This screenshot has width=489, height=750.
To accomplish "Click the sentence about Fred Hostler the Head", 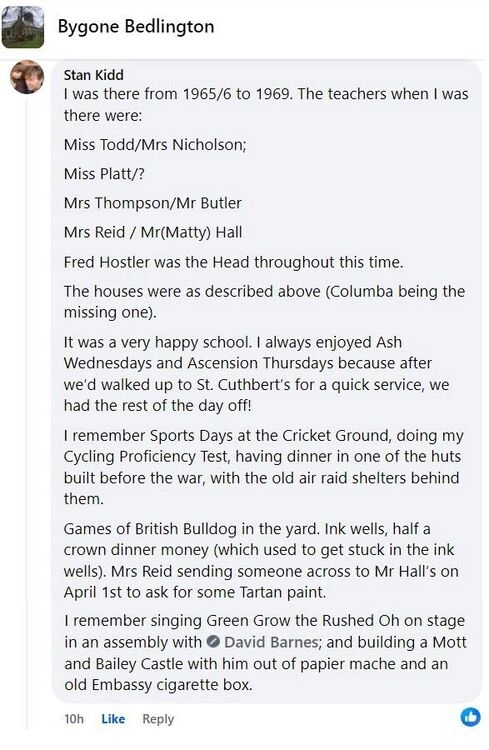I will click(x=233, y=262).
